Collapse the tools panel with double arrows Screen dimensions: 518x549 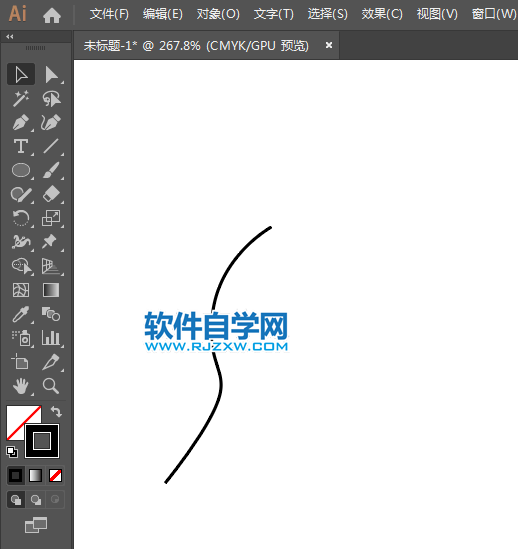point(9,37)
